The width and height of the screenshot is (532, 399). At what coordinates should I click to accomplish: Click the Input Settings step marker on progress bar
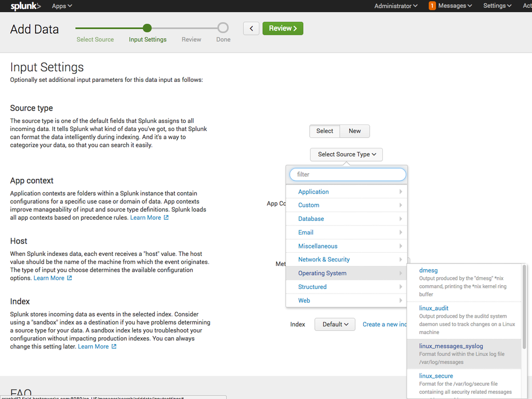coord(148,28)
